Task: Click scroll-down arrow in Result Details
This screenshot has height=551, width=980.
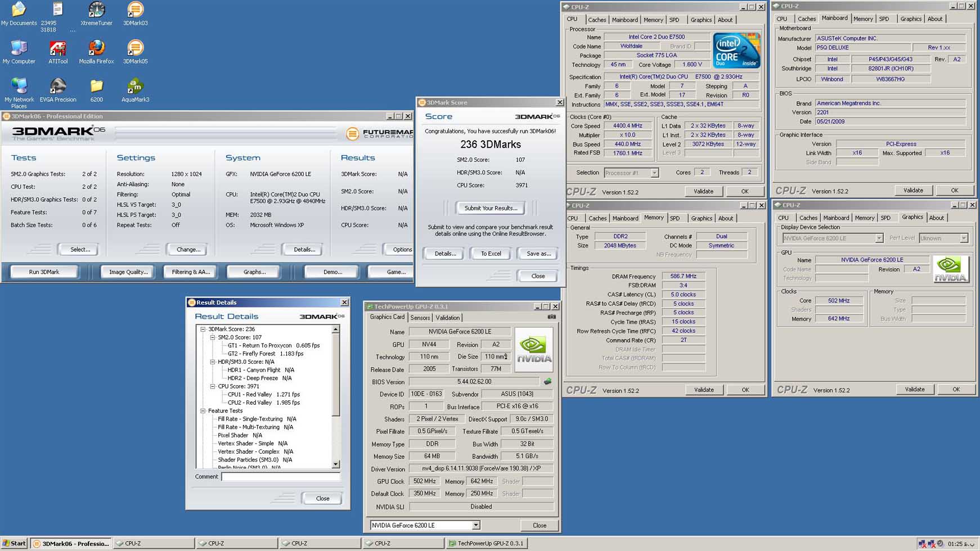Action: pos(336,464)
